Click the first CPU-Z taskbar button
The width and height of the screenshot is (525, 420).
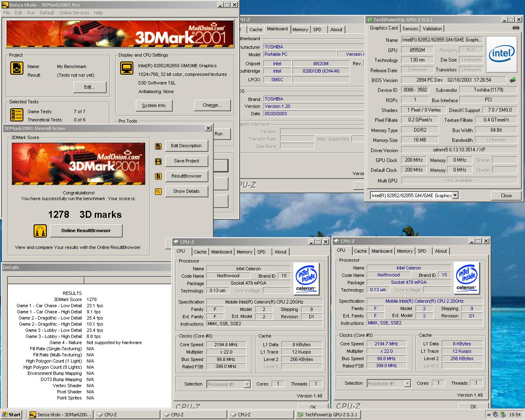point(128,415)
